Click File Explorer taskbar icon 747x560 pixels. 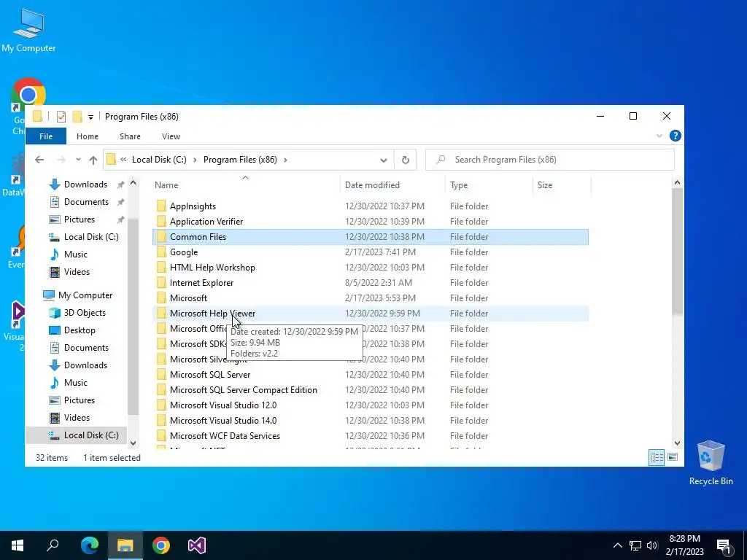click(125, 545)
